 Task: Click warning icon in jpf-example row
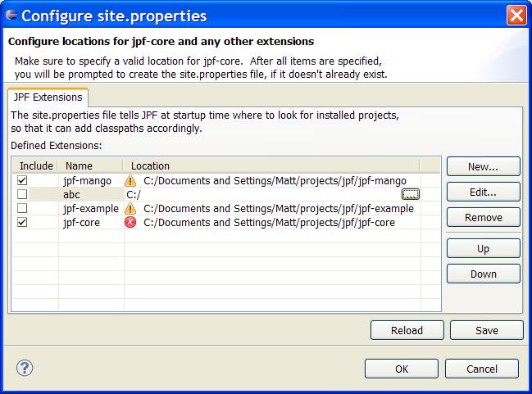point(130,208)
